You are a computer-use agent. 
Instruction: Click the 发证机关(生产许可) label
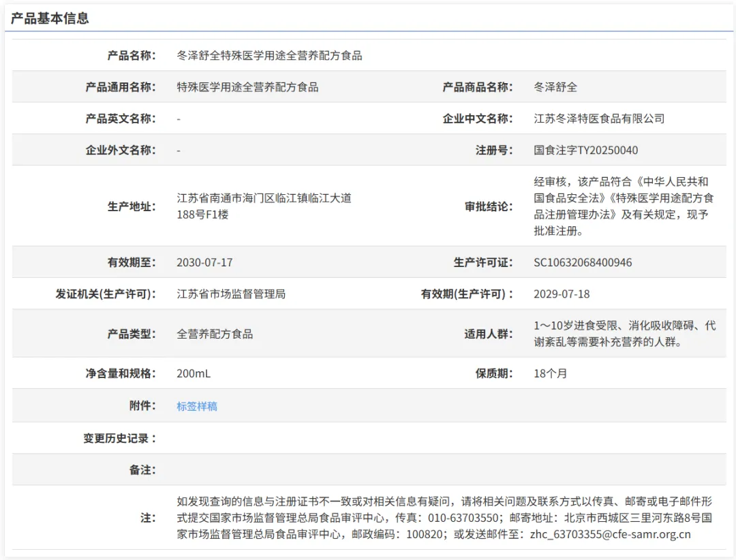pyautogui.click(x=106, y=294)
